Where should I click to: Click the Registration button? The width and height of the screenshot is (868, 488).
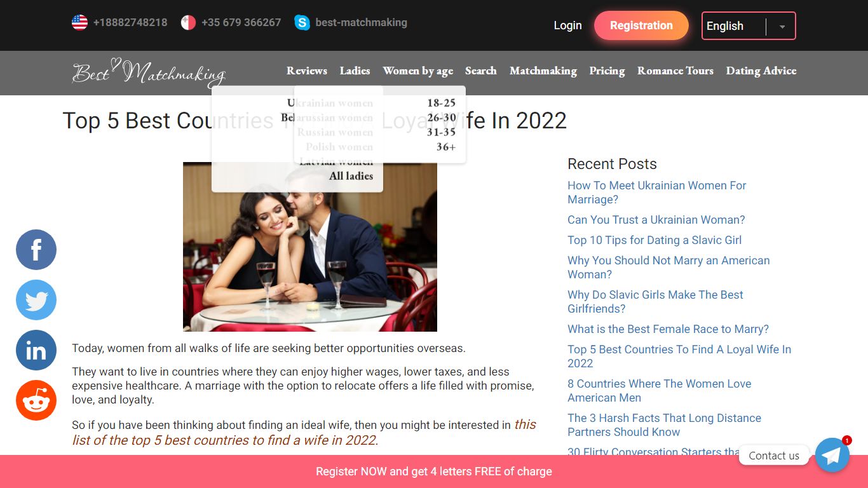coord(641,25)
